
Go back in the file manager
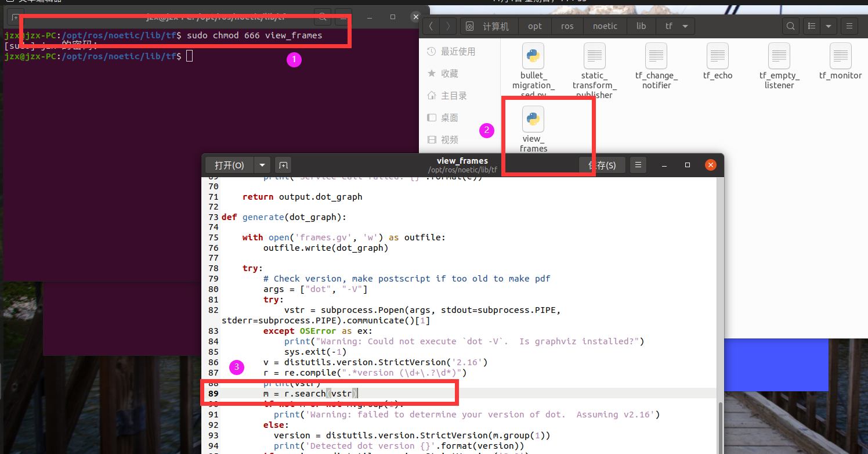click(431, 26)
